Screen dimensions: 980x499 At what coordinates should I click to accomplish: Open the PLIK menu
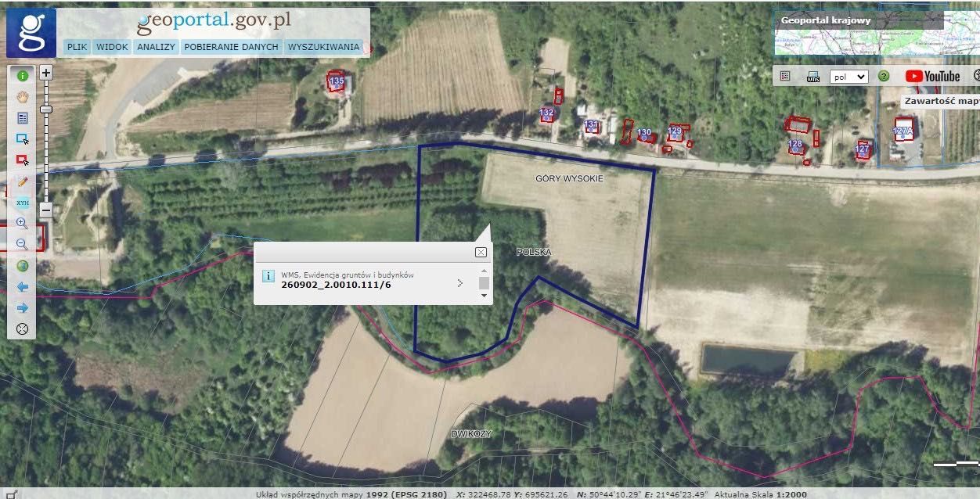[77, 47]
